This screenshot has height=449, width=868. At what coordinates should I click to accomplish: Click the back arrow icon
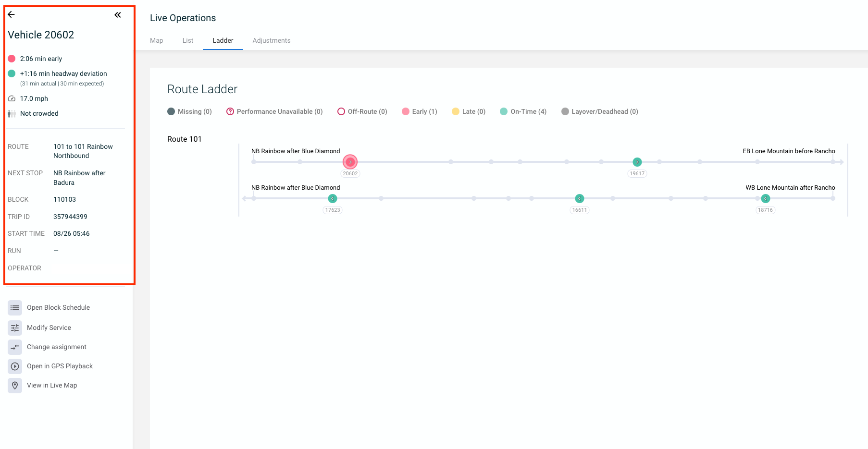point(12,14)
